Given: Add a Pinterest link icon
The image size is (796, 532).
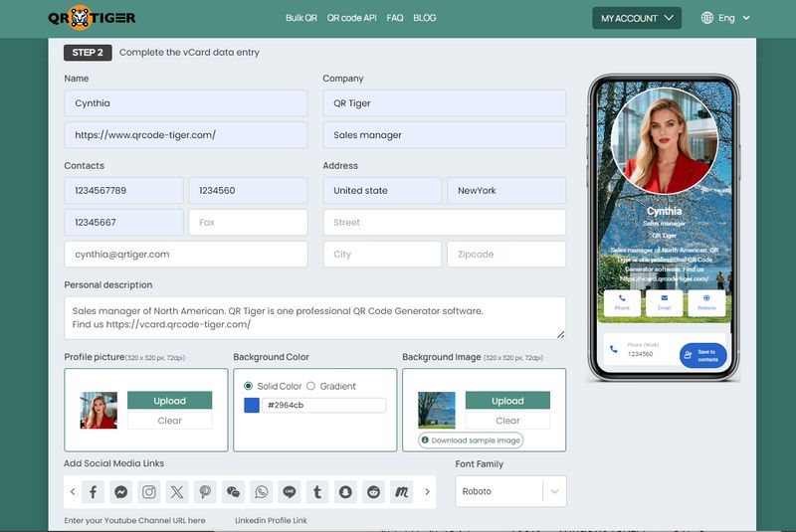Looking at the screenshot, I should (x=205, y=491).
